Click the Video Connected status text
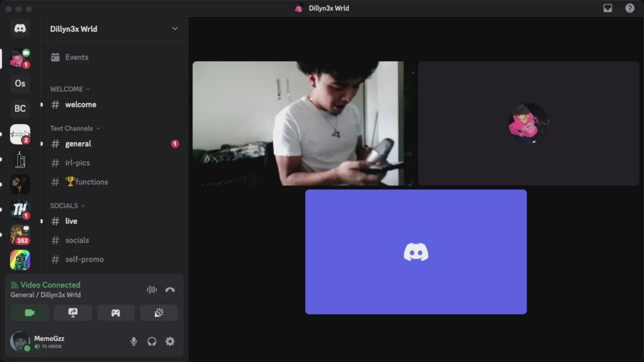Viewport: 644px width, 362px height. point(50,285)
